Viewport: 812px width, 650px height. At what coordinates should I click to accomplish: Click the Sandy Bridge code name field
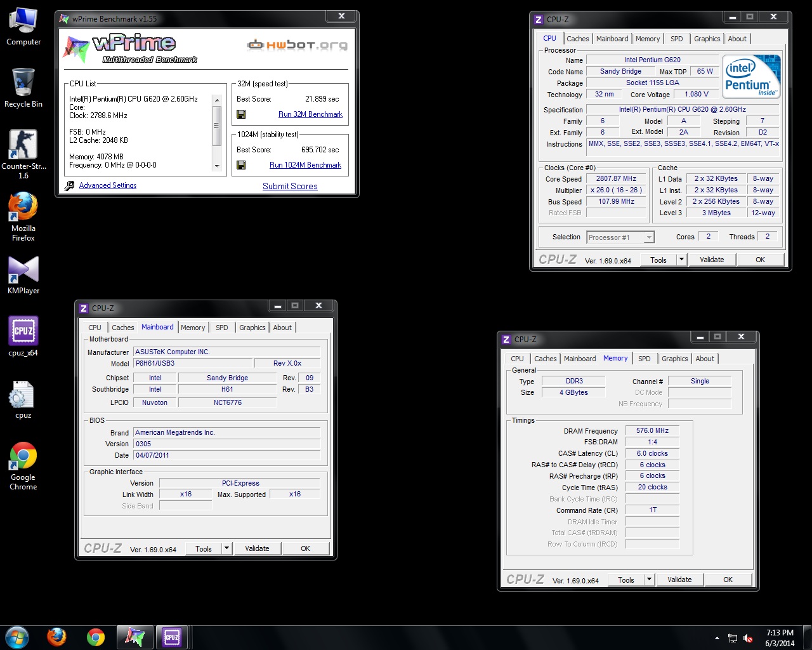pyautogui.click(x=620, y=71)
